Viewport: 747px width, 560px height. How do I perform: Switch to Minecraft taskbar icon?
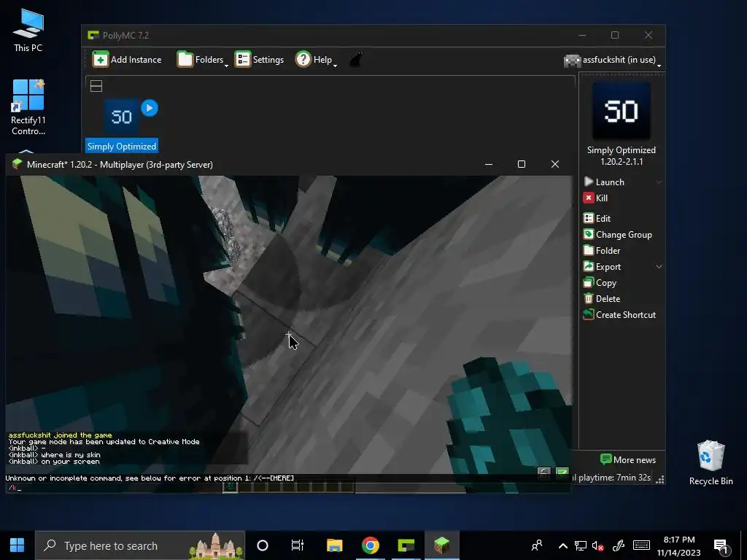[441, 545]
